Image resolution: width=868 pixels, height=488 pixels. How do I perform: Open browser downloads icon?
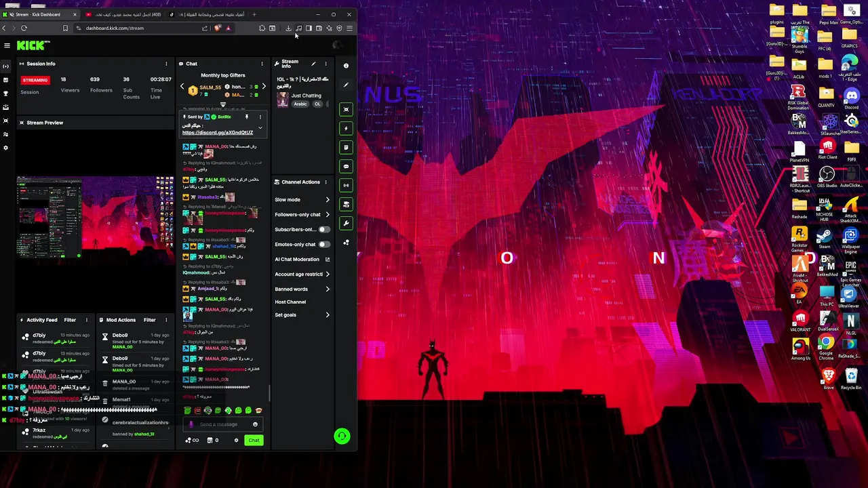(x=288, y=28)
